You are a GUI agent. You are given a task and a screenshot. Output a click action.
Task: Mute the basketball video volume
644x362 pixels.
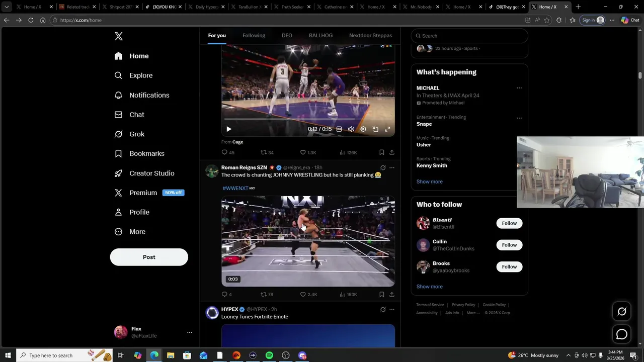coord(351,129)
